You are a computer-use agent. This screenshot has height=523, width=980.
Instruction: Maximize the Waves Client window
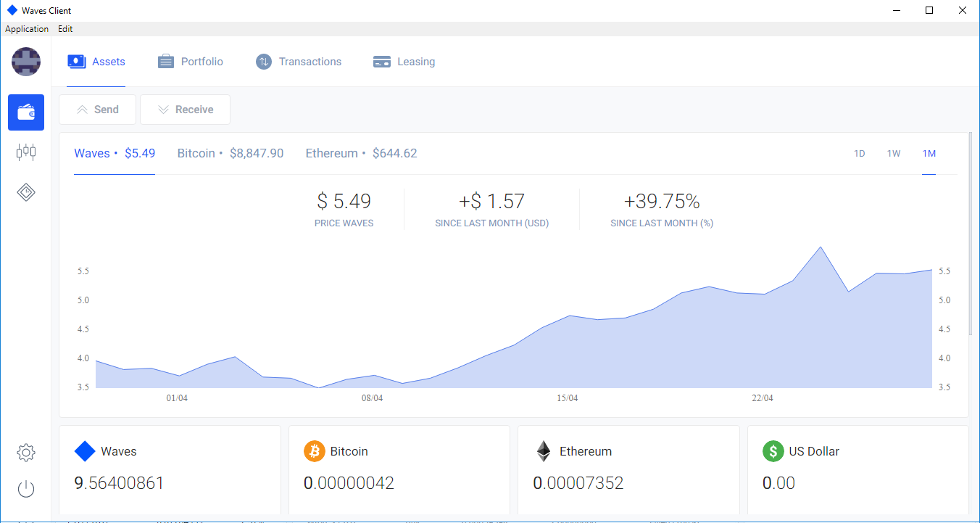929,10
